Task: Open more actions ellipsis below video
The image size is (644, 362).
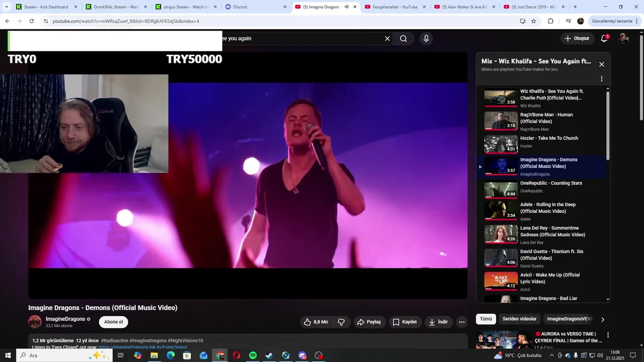Action: click(x=461, y=322)
